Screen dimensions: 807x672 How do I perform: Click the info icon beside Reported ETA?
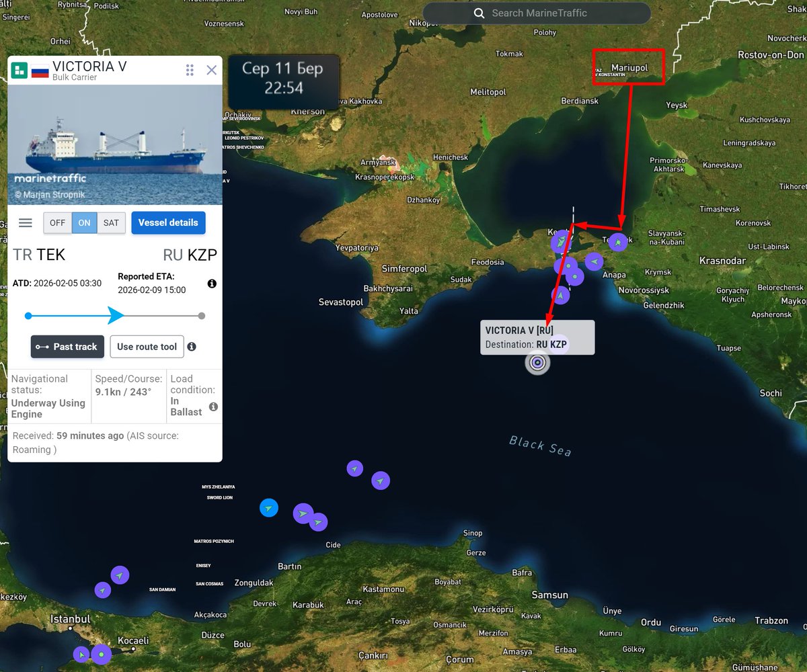212,284
